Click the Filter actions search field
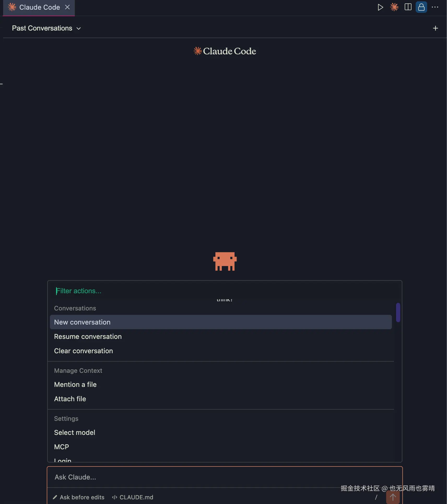The width and height of the screenshot is (447, 504). (x=225, y=291)
